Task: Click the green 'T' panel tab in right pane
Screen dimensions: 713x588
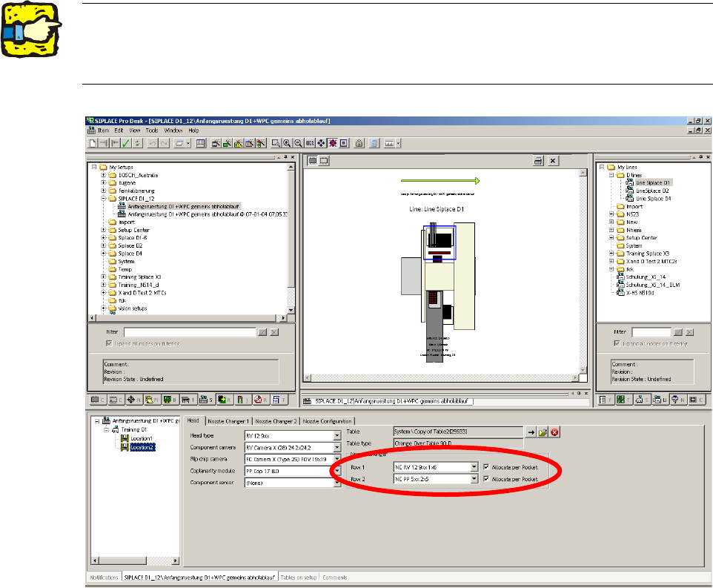Action: coord(623,400)
